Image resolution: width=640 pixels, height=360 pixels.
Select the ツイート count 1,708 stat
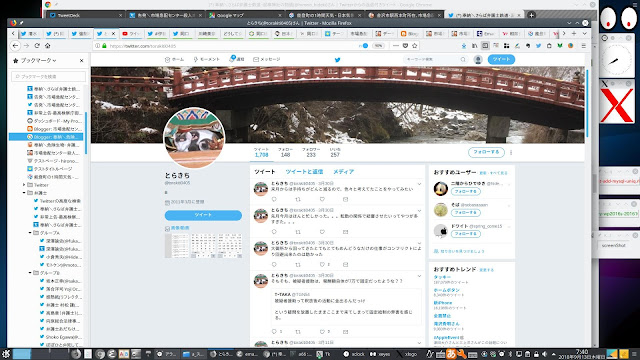[x=261, y=153]
